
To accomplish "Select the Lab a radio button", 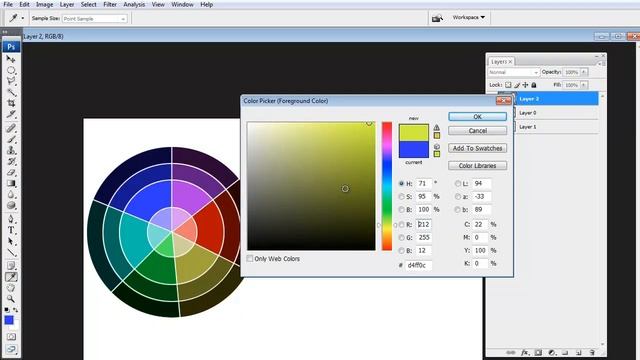I will [458, 197].
